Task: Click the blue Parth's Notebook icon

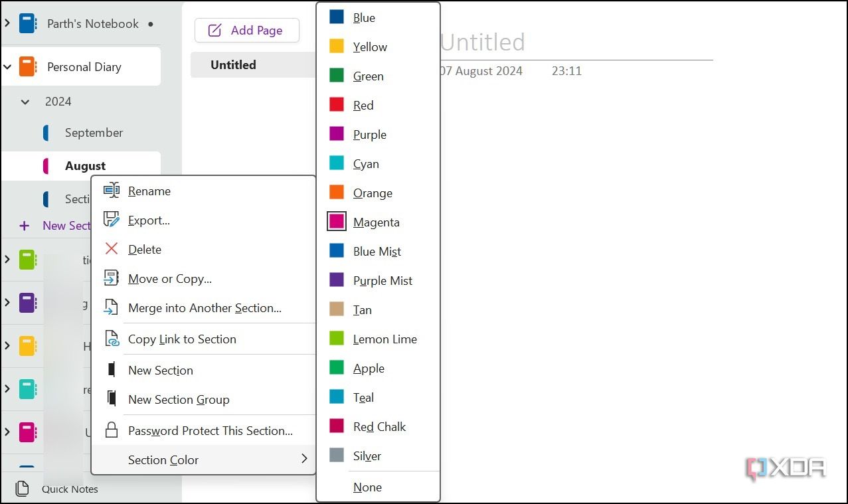Action: tap(27, 24)
